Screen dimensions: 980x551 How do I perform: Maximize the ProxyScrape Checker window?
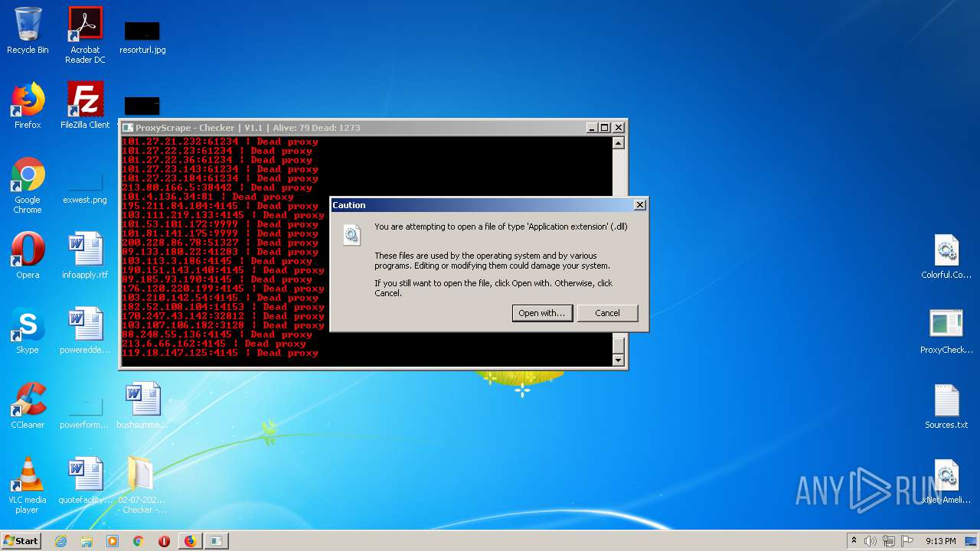[x=604, y=128]
